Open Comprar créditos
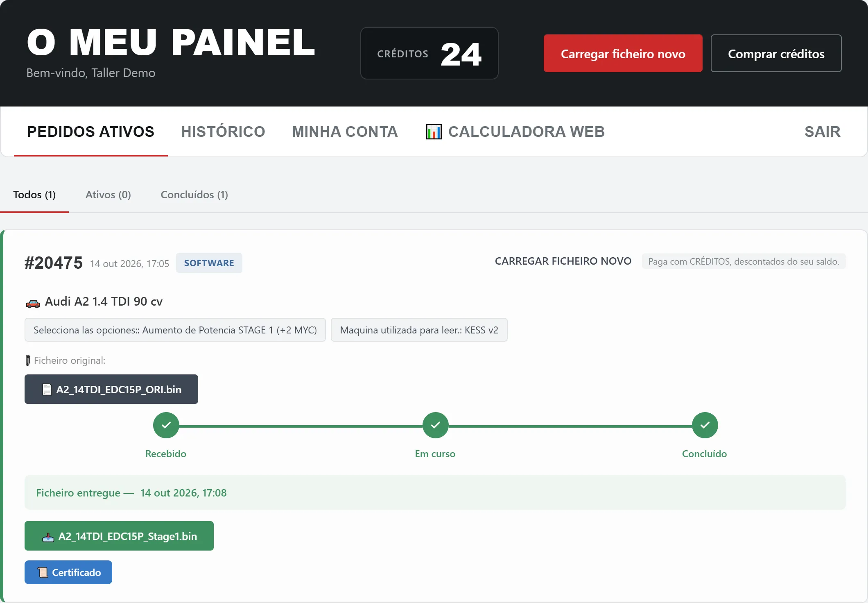The width and height of the screenshot is (868, 603). [776, 53]
